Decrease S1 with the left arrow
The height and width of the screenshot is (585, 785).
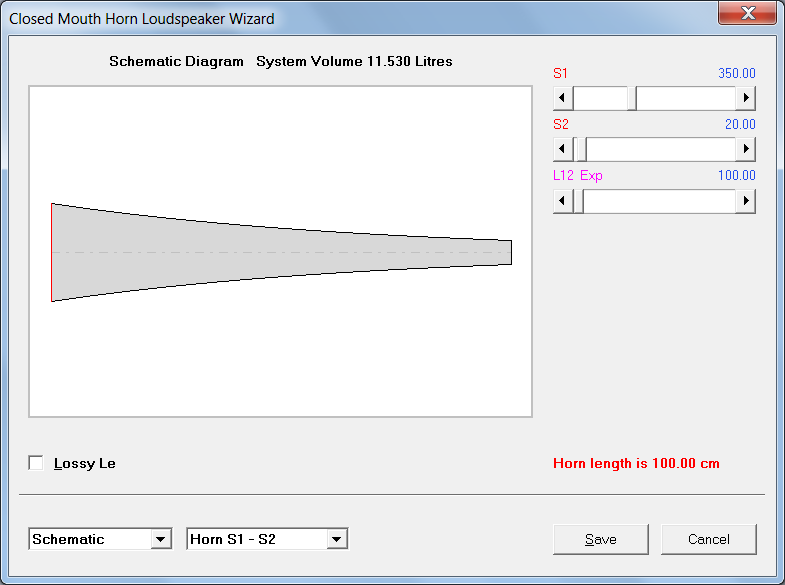coord(563,98)
